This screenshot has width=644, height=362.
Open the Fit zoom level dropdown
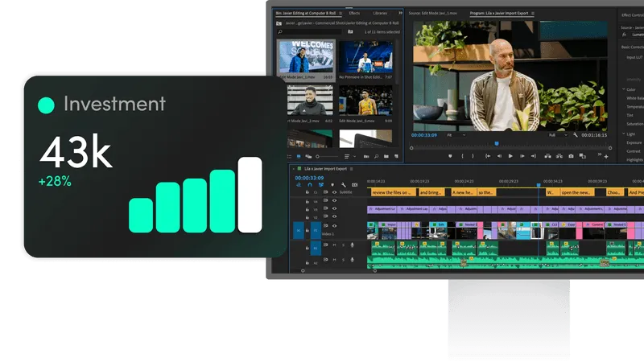(x=456, y=135)
